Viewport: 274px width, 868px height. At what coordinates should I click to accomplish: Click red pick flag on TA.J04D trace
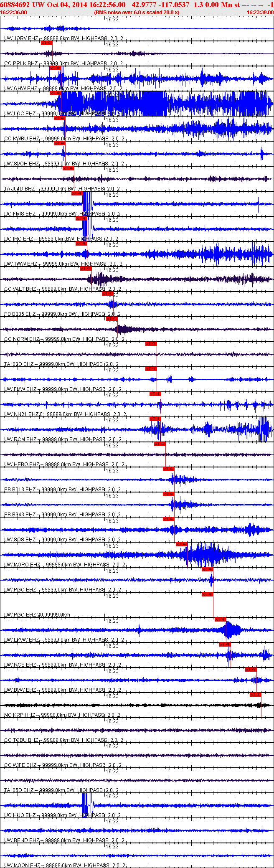pos(68,168)
